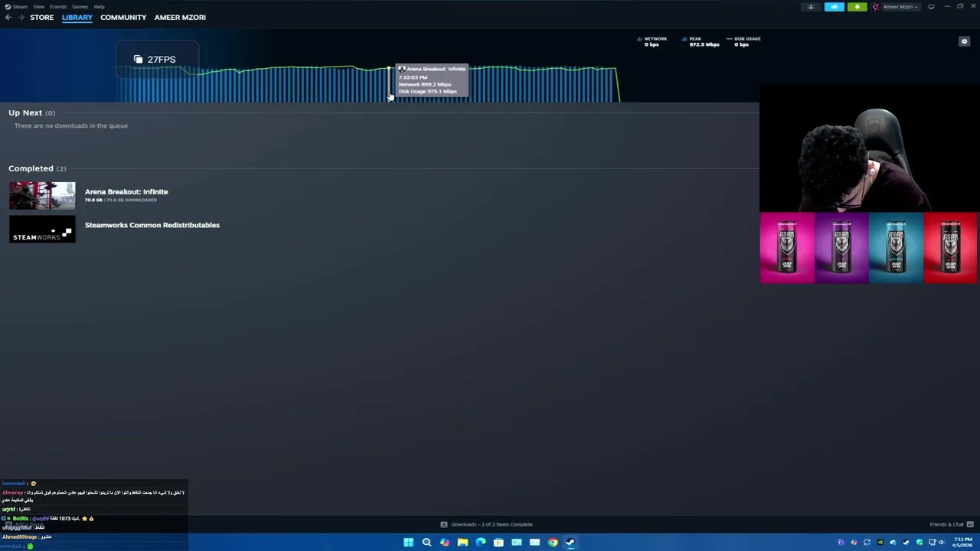
Task: Click the back navigation arrow
Action: [x=8, y=17]
